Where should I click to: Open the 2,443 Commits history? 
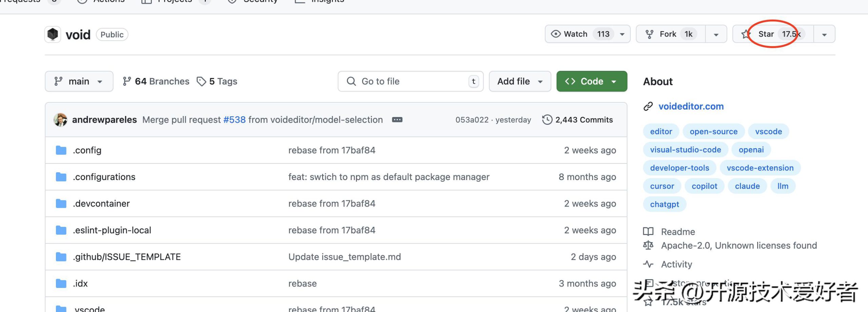point(577,120)
